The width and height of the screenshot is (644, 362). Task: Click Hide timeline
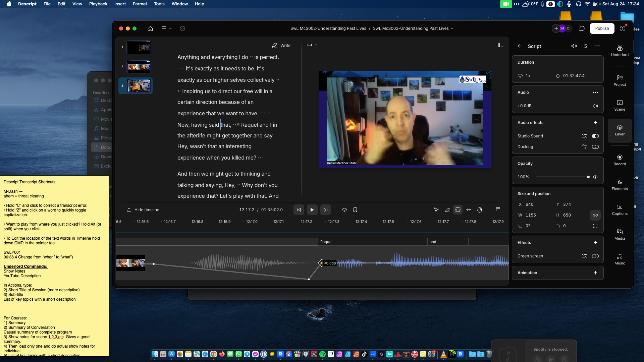coord(143,210)
